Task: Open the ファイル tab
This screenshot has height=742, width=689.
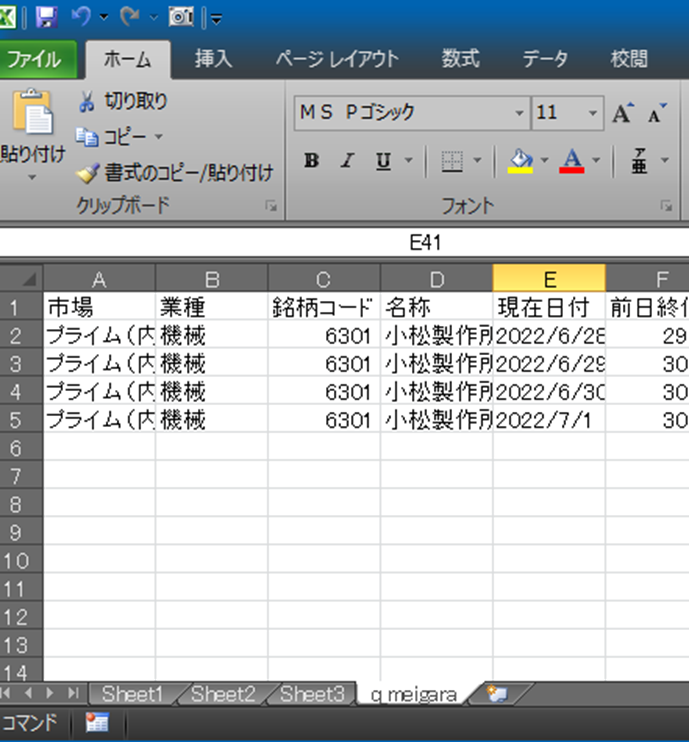Action: [37, 60]
